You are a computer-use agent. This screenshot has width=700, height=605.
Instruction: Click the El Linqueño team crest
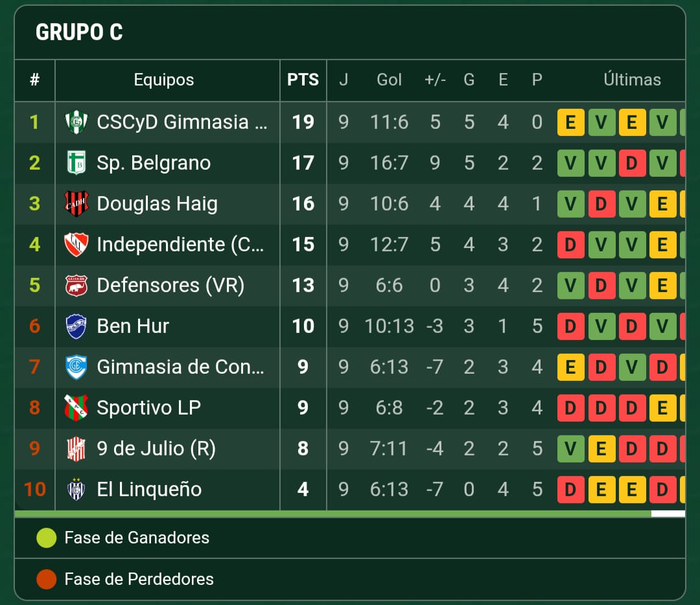point(76,489)
